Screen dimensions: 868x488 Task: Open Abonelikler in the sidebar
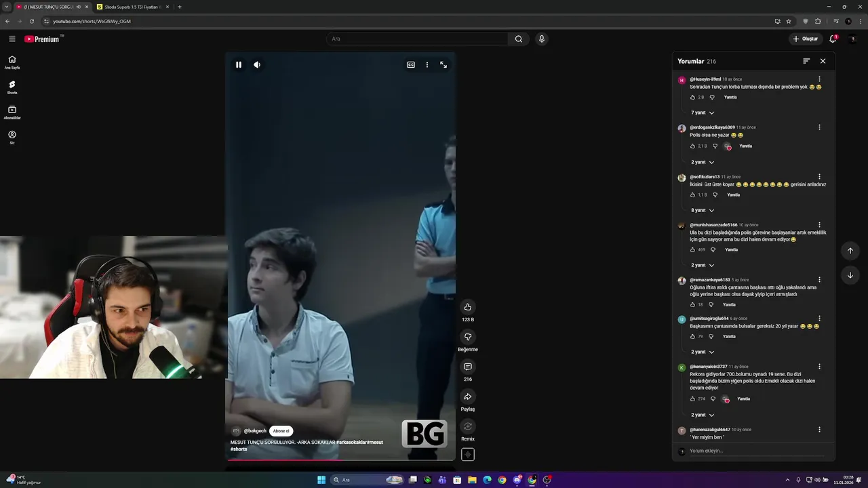[12, 113]
